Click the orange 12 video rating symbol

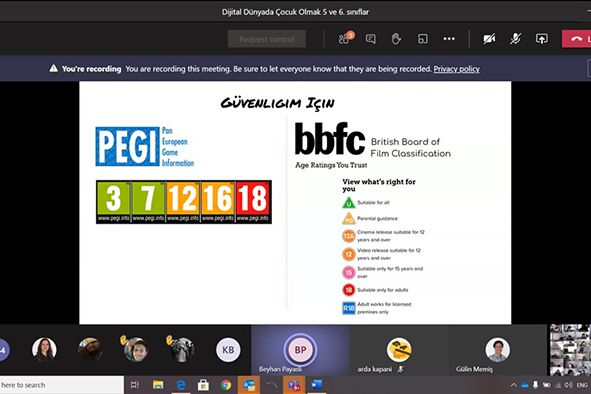pos(349,254)
